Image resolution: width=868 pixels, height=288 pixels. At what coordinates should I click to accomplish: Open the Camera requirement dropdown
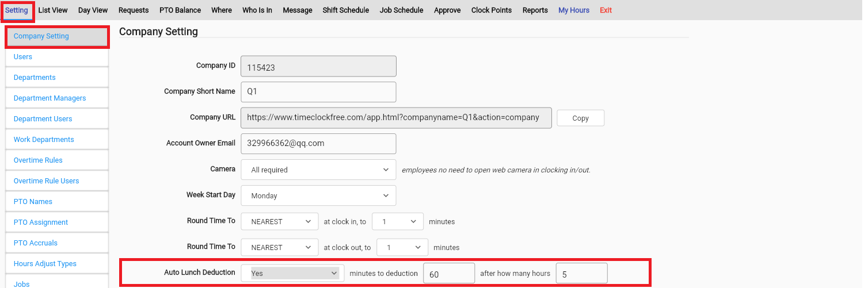(318, 170)
